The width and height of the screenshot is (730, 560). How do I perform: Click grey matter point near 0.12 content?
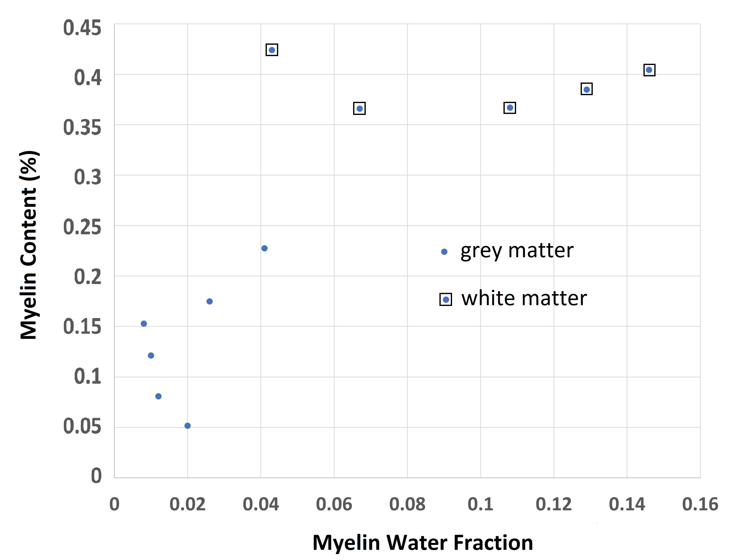151,356
